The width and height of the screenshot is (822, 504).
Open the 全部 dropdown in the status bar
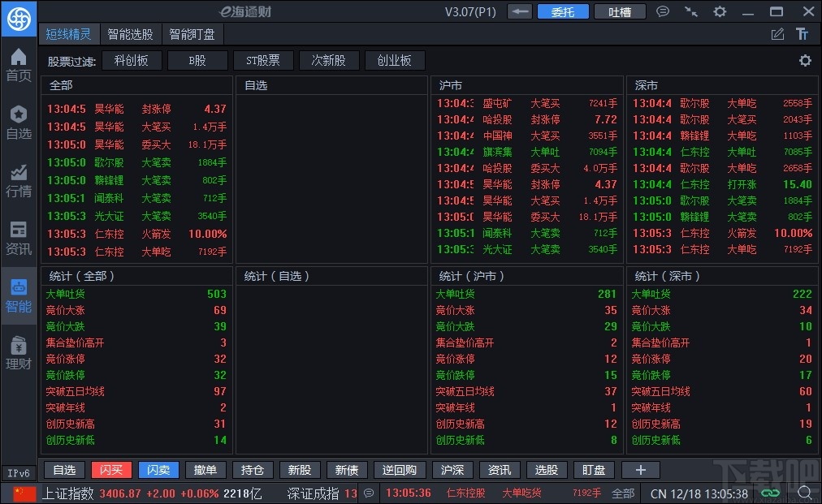[x=622, y=492]
